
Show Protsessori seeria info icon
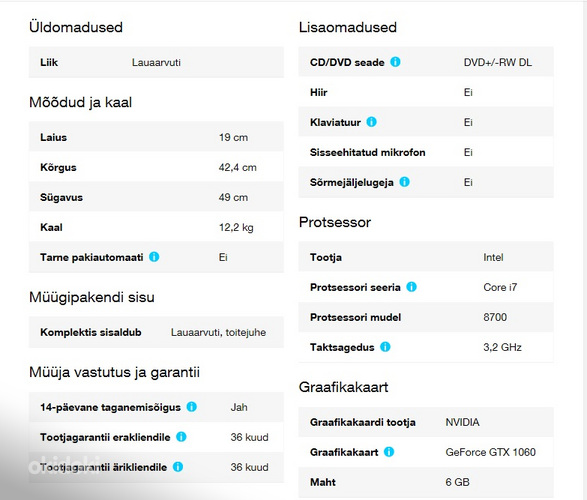pyautogui.click(x=411, y=287)
